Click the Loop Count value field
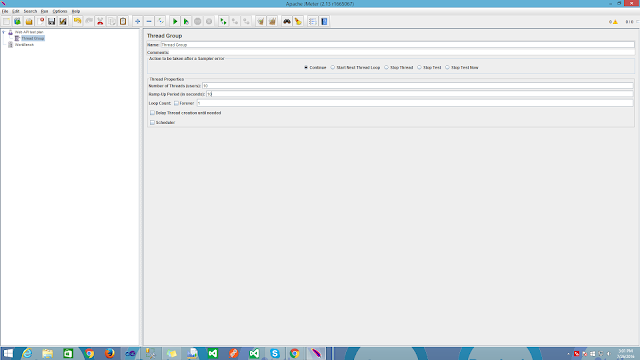640x360 pixels. tap(415, 103)
